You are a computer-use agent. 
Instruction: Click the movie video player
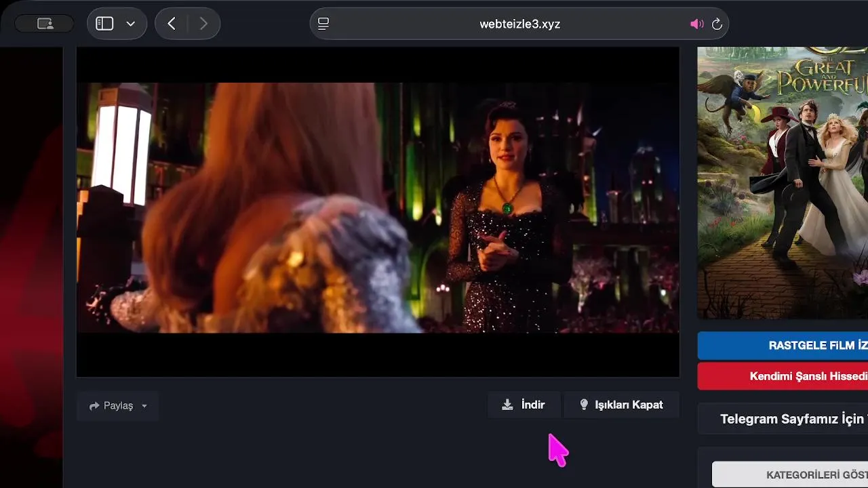378,211
